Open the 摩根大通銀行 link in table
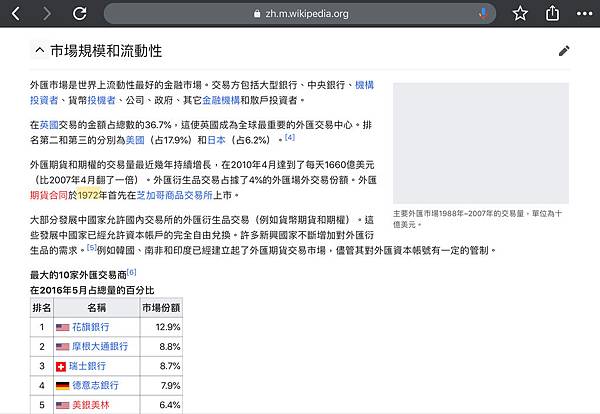The height and width of the screenshot is (414, 600). click(x=100, y=347)
